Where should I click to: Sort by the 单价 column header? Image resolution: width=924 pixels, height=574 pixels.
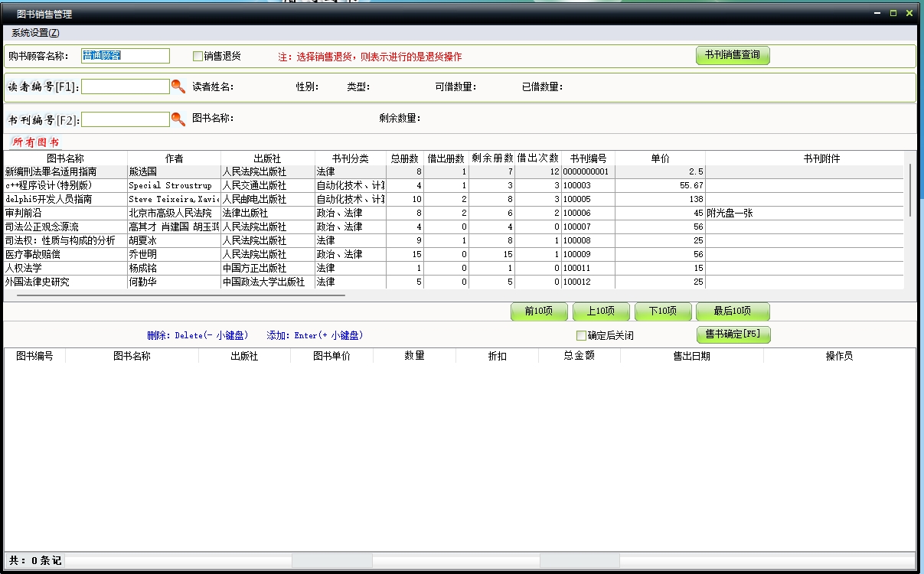coord(660,158)
